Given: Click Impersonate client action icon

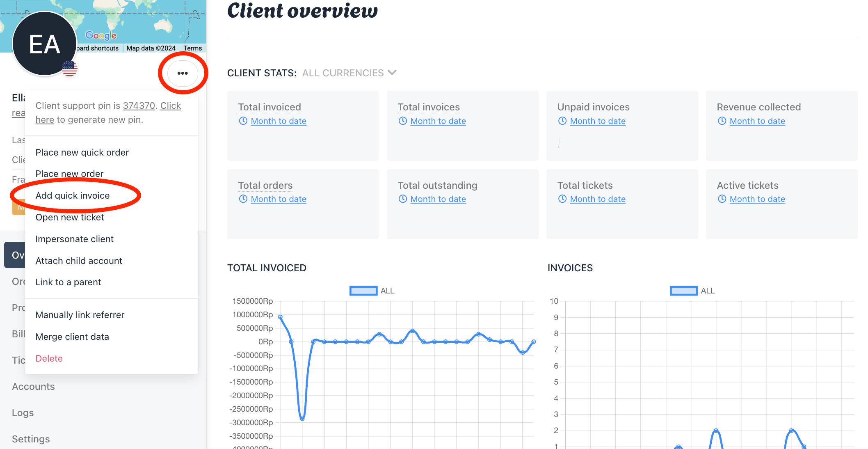Looking at the screenshot, I should (x=74, y=238).
